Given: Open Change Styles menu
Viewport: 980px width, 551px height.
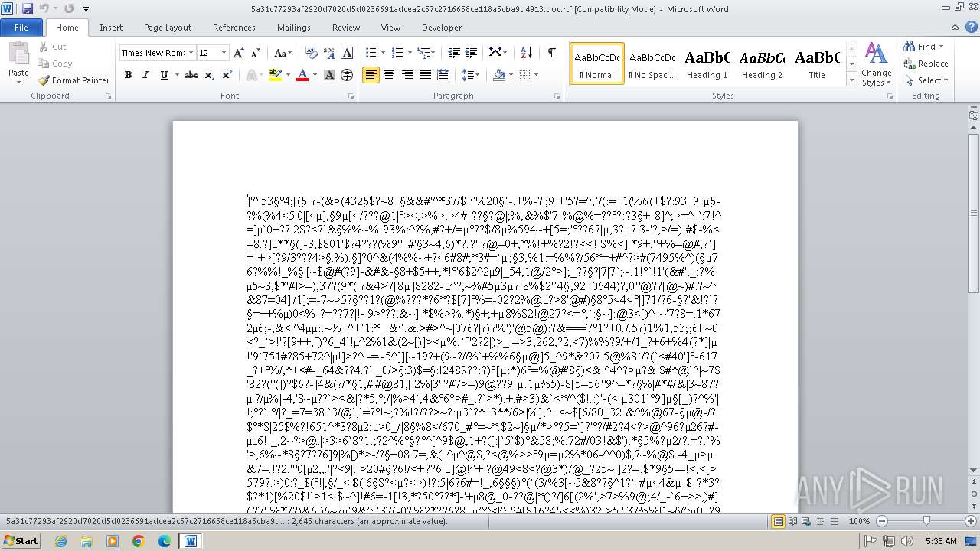Looking at the screenshot, I should [x=876, y=64].
